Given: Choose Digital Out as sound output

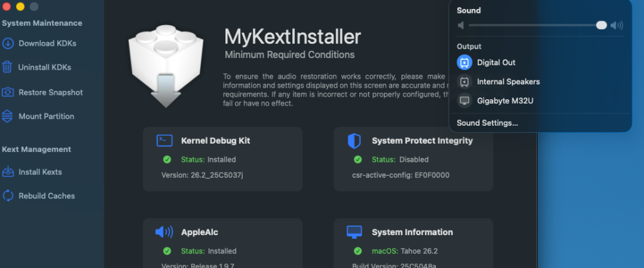Looking at the screenshot, I should (496, 62).
